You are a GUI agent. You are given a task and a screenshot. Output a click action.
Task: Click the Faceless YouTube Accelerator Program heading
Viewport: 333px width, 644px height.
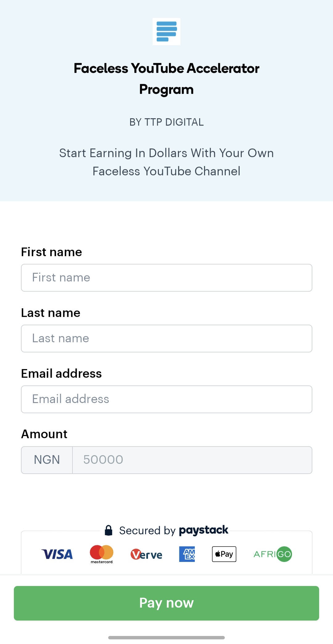(166, 79)
